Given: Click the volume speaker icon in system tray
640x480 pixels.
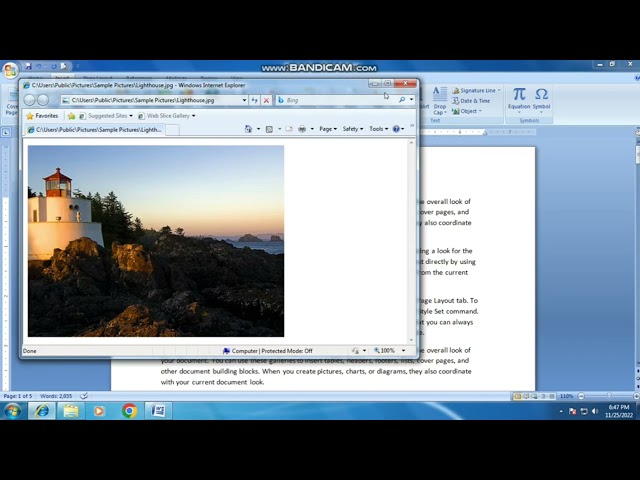Looking at the screenshot, I should point(595,411).
